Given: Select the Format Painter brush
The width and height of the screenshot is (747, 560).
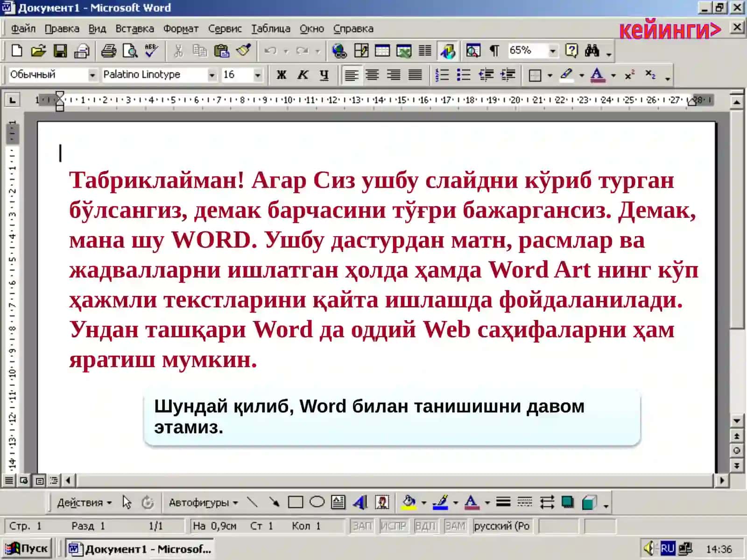Looking at the screenshot, I should (244, 50).
